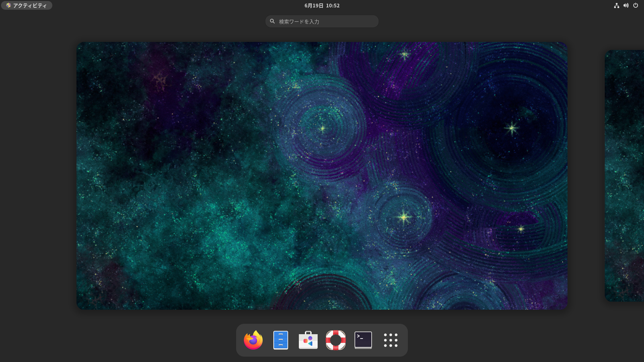This screenshot has width=644, height=362.
Task: Open the power menu icon
Action: 636,5
